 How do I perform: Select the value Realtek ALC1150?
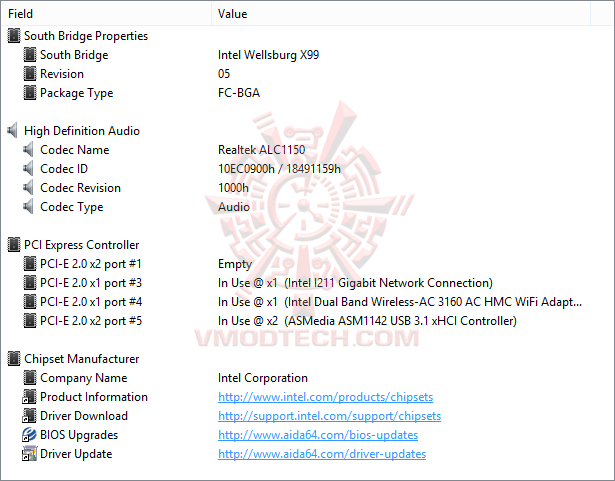click(262, 149)
